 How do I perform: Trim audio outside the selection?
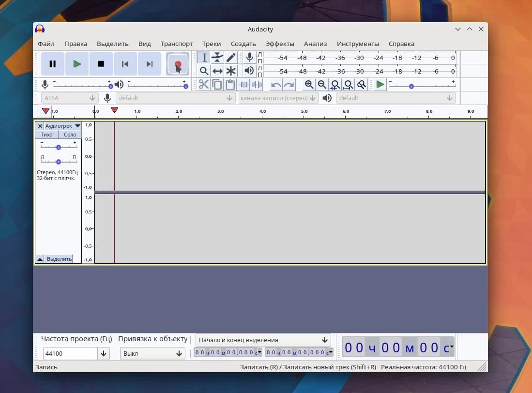tap(243, 84)
